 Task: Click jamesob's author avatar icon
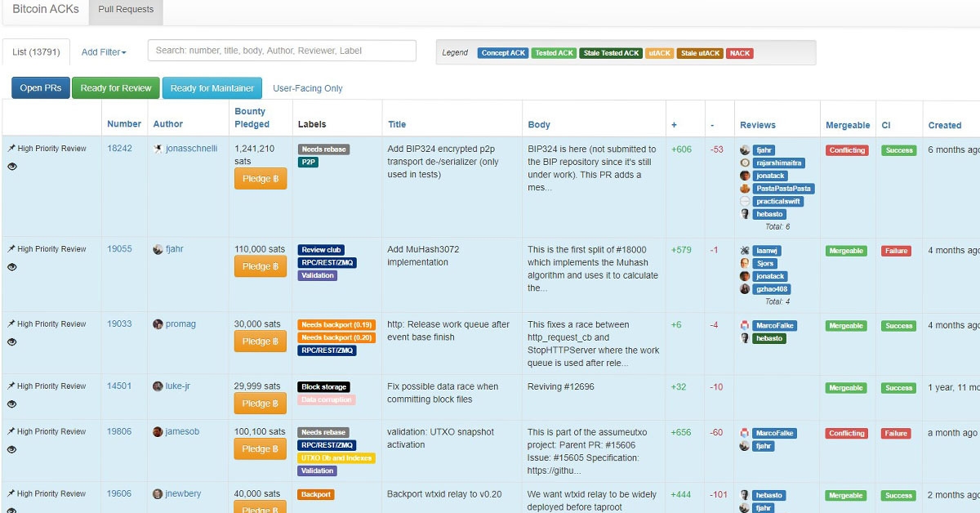158,431
